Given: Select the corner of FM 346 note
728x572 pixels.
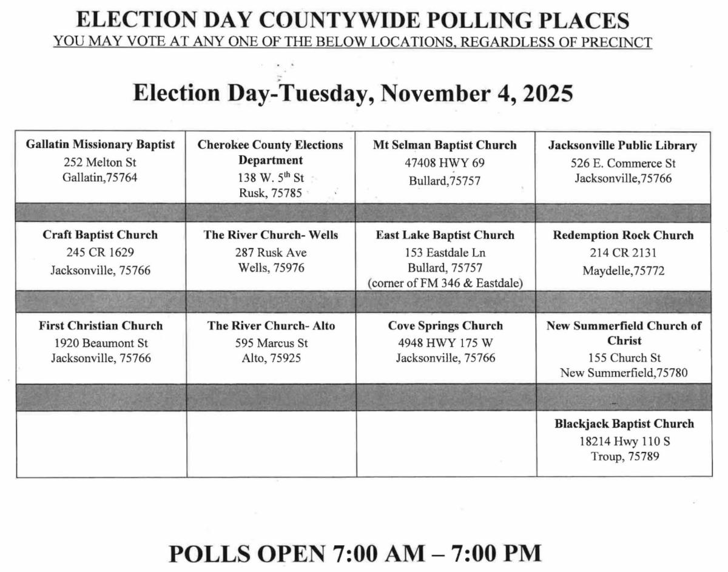Looking at the screenshot, I should pos(445,283).
